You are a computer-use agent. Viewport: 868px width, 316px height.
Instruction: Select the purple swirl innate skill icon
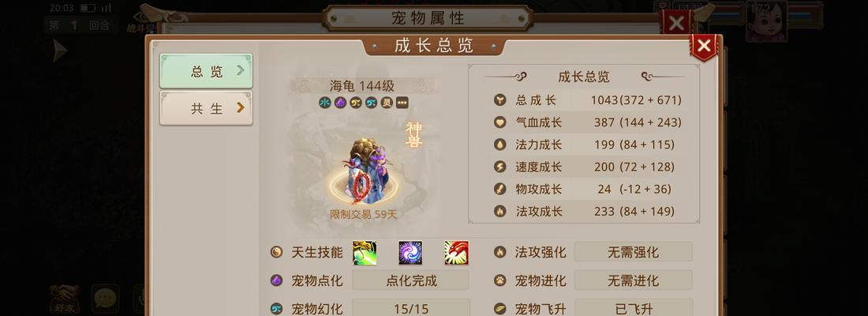pyautogui.click(x=410, y=252)
